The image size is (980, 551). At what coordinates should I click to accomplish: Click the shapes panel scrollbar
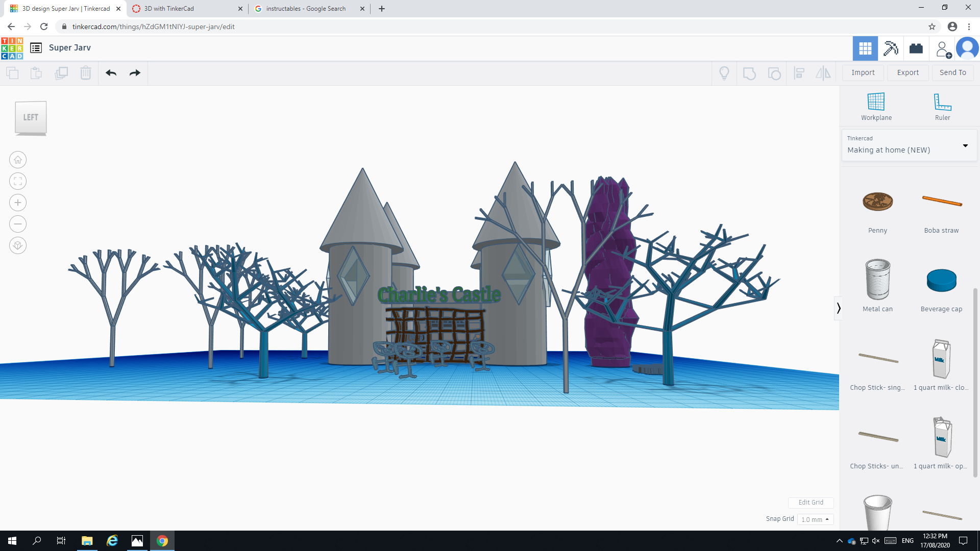[x=975, y=383]
